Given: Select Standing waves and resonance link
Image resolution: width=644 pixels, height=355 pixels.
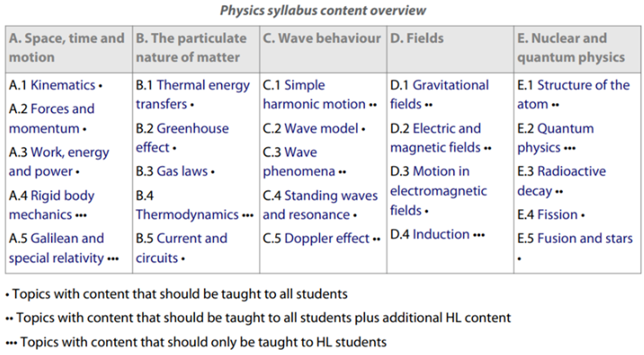Looking at the screenshot, I should (320, 205).
